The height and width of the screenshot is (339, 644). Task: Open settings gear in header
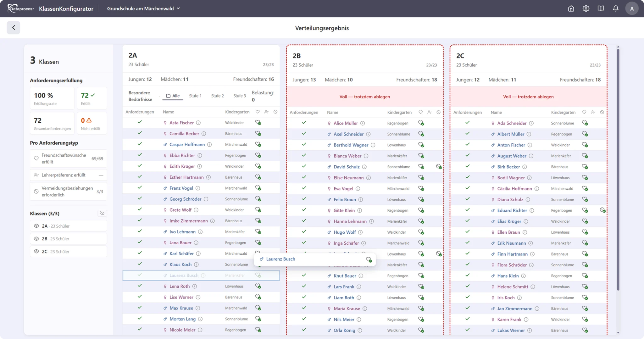click(586, 8)
